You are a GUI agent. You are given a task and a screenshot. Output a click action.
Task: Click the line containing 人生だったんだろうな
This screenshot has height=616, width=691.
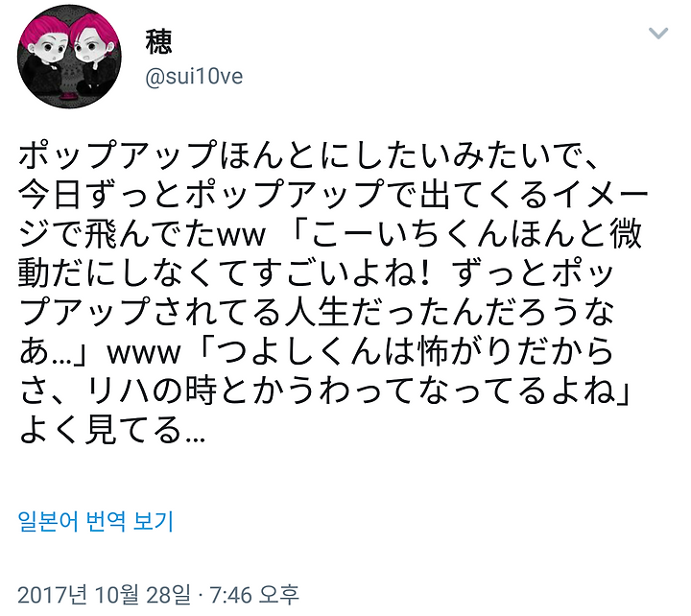316,313
